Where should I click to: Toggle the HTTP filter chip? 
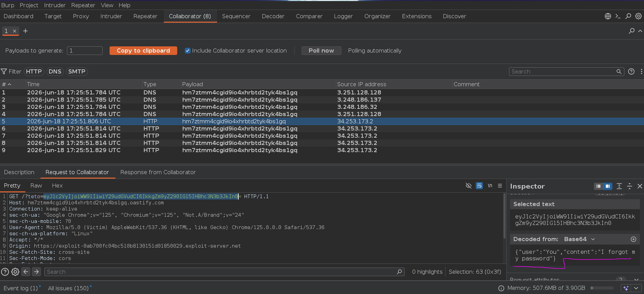34,71
